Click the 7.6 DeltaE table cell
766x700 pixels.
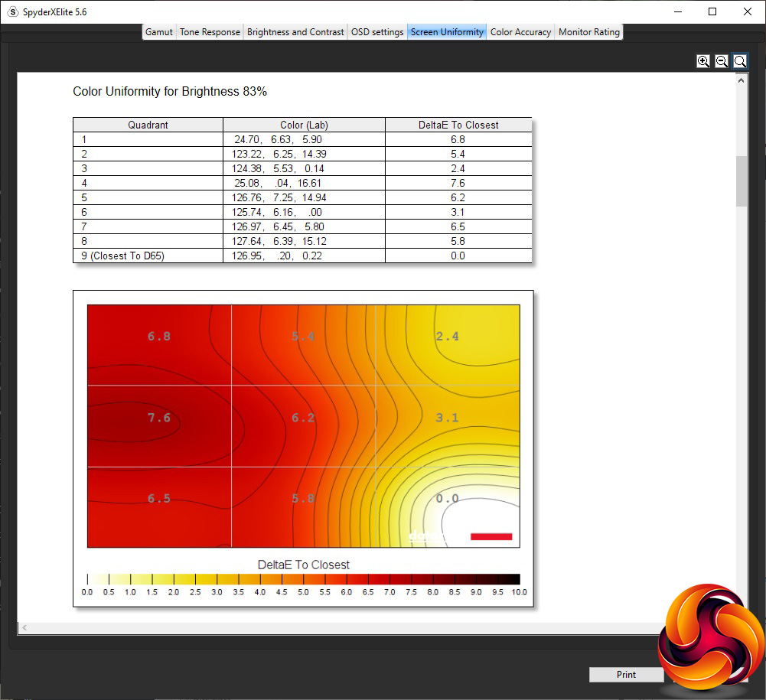point(458,183)
